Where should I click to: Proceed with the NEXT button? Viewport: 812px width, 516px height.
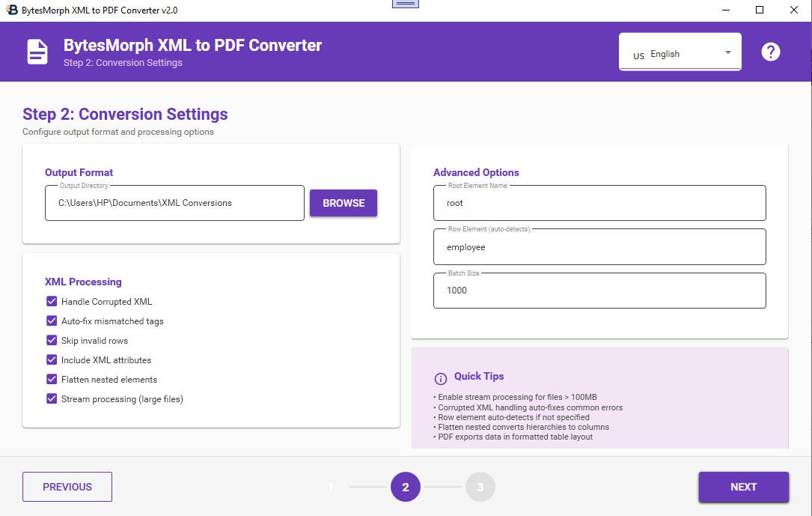click(743, 487)
